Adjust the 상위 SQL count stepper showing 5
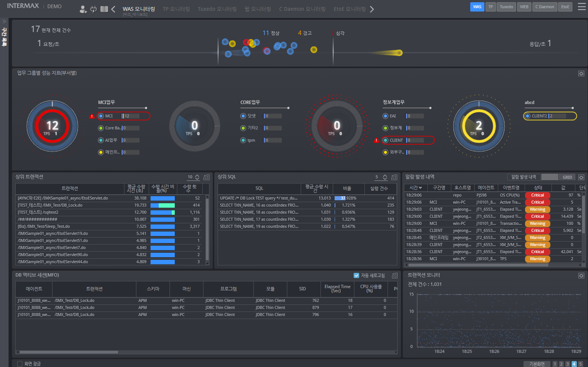The image size is (588, 367). [x=385, y=177]
